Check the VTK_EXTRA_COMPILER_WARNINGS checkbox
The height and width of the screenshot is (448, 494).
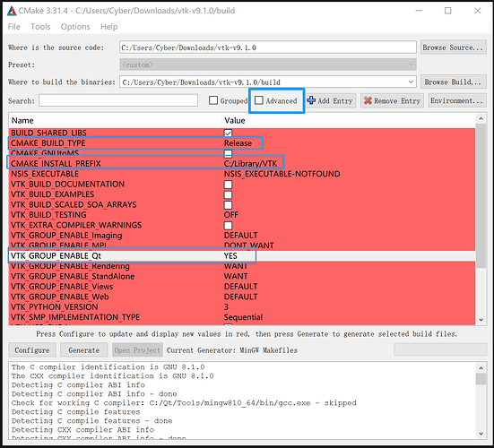228,226
